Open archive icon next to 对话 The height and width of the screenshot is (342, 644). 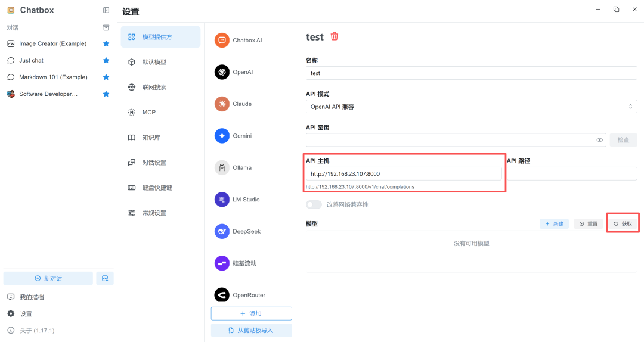[x=106, y=27]
